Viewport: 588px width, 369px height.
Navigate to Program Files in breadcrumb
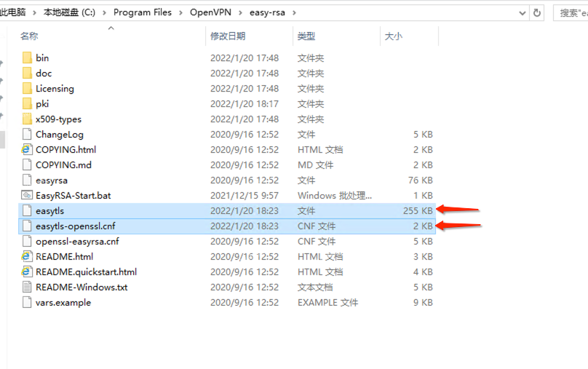[142, 12]
